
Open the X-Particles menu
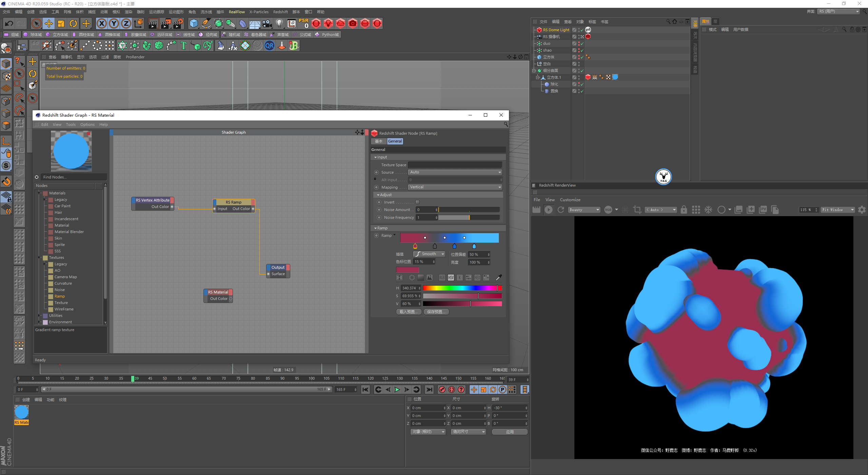tap(259, 12)
